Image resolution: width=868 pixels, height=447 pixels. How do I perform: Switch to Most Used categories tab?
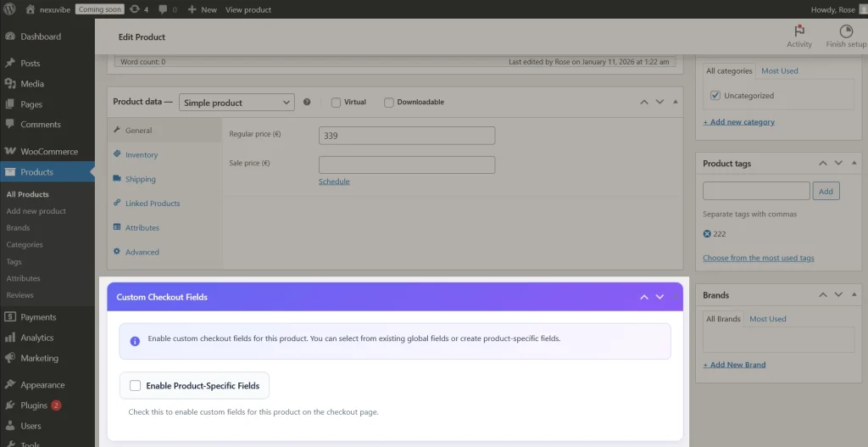(780, 71)
